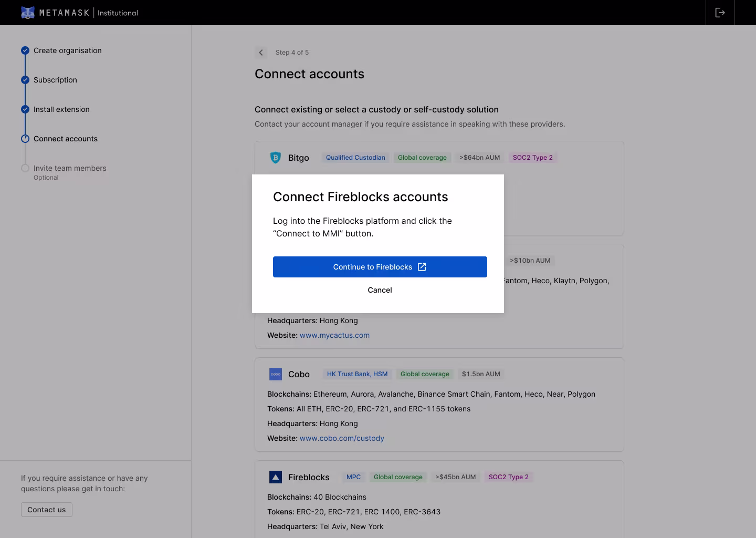Click the Connect accounts page heading
The width and height of the screenshot is (756, 538).
[309, 74]
